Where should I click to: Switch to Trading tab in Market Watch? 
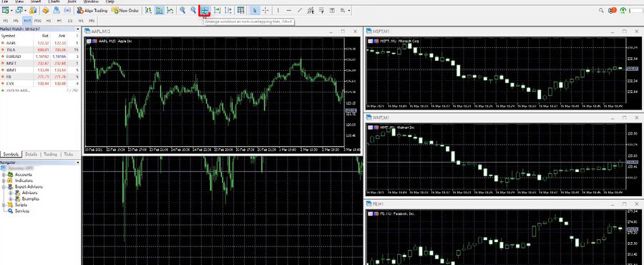(x=50, y=154)
